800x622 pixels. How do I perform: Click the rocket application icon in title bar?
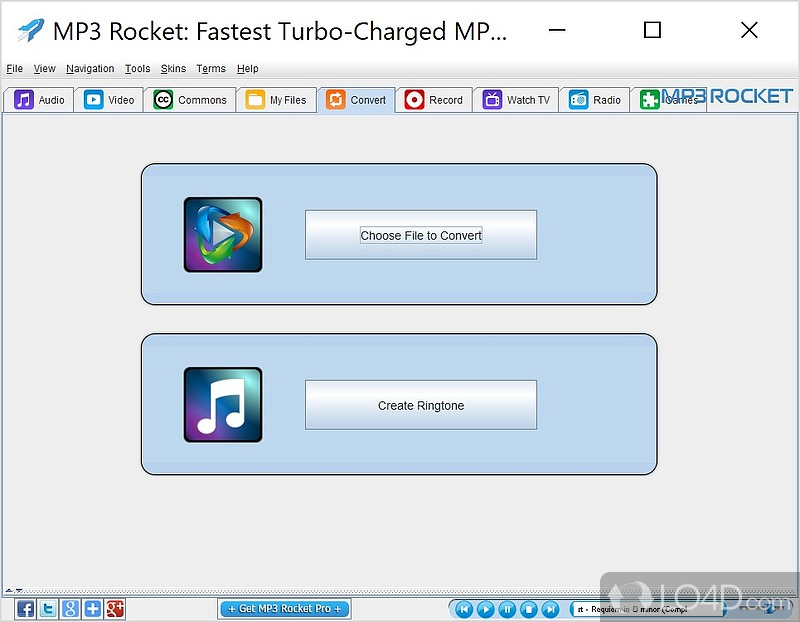coord(31,30)
